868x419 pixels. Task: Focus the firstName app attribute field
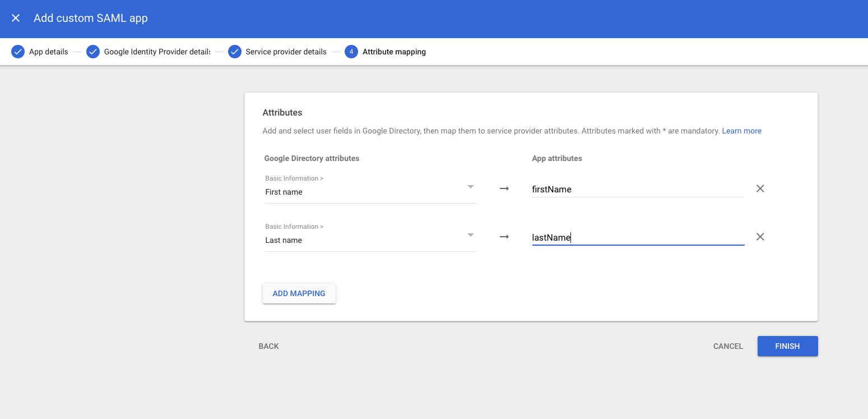638,190
